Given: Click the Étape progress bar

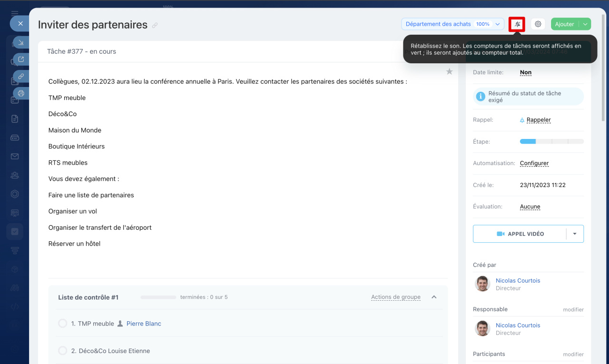Looking at the screenshot, I should coord(551,142).
